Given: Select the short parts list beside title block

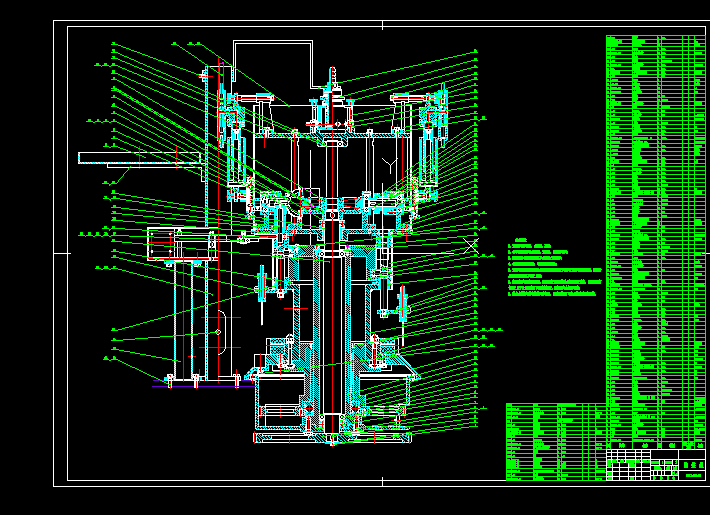Looking at the screenshot, I should point(556,442).
